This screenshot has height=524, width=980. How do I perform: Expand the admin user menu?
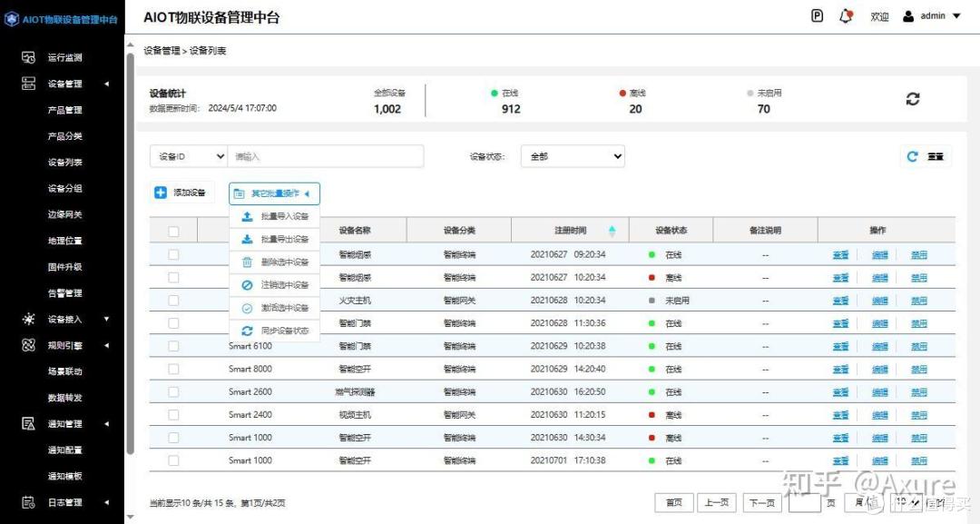pyautogui.click(x=932, y=16)
